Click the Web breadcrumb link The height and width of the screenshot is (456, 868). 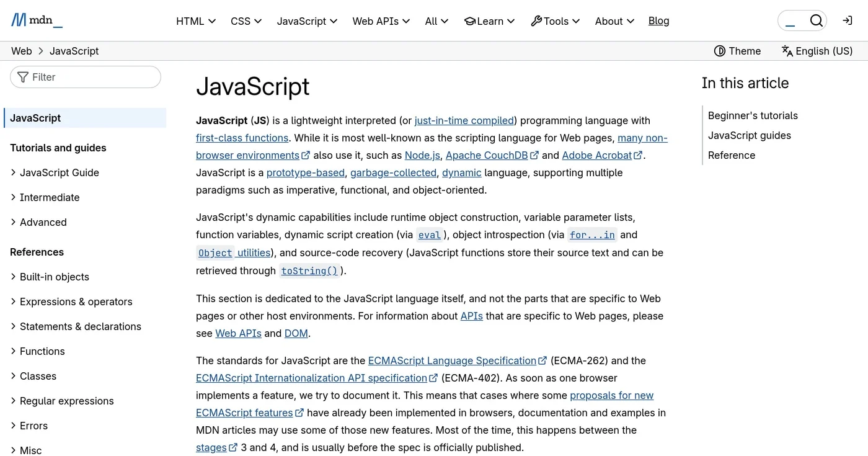click(22, 51)
